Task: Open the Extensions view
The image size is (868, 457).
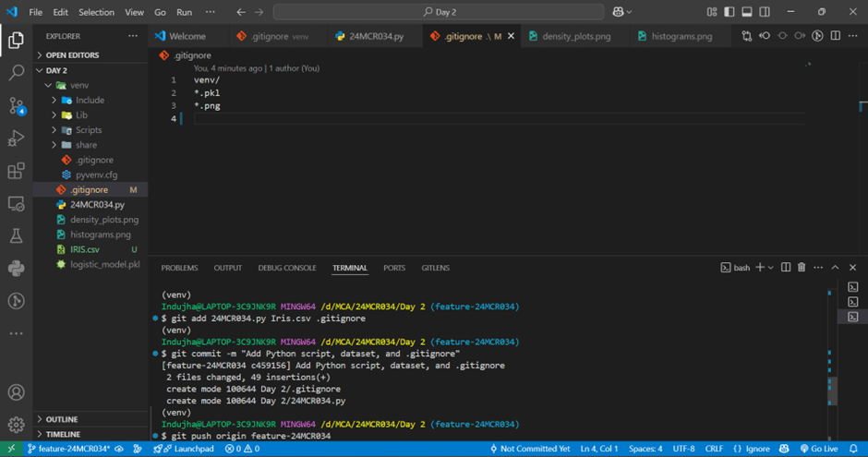Action: 16,171
